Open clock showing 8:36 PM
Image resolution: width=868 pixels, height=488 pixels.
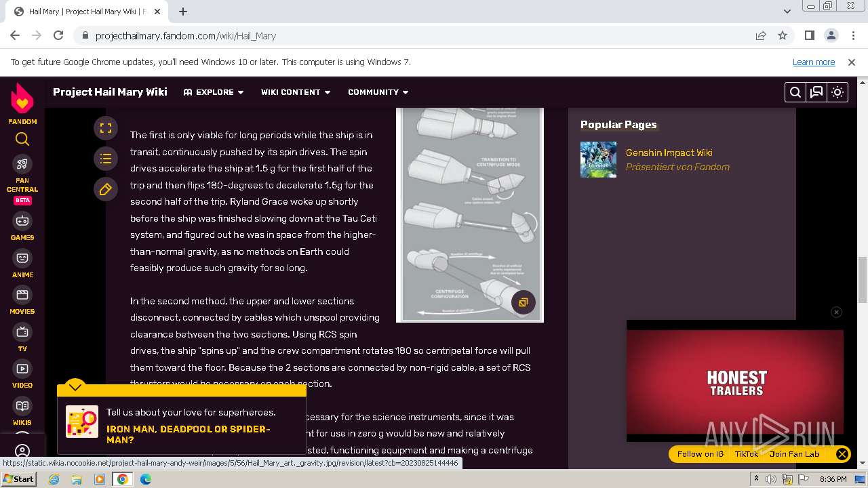click(833, 479)
